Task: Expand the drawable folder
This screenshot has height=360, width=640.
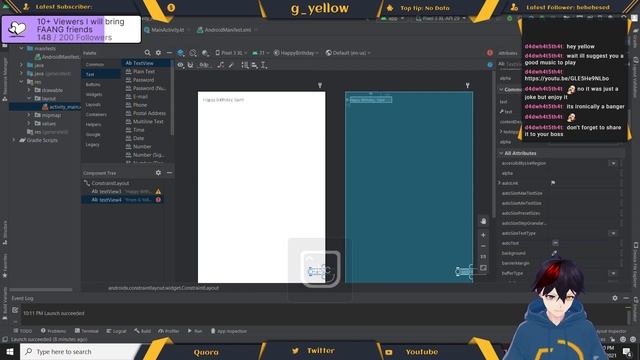Action: click(29, 90)
